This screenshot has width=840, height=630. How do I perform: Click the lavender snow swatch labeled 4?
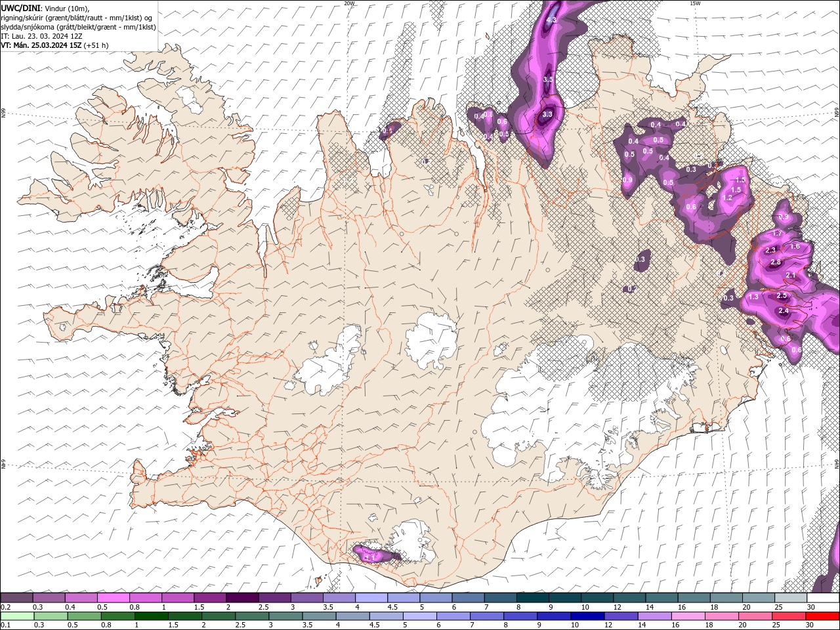click(x=371, y=598)
